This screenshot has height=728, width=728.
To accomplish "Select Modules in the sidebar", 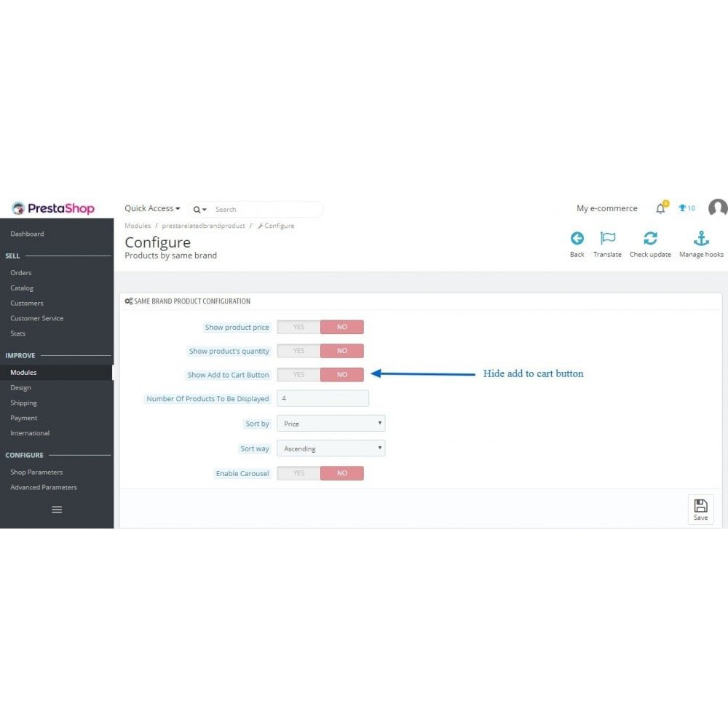I will point(23,372).
